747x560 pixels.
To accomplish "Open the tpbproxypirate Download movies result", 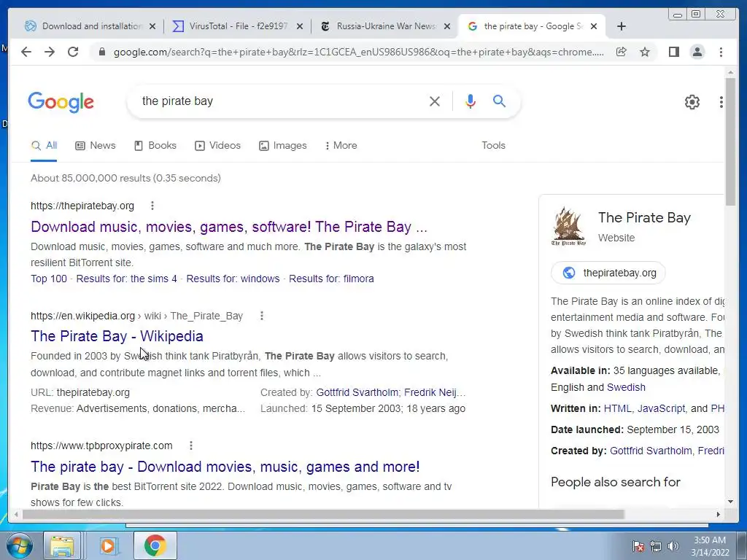I will (225, 467).
